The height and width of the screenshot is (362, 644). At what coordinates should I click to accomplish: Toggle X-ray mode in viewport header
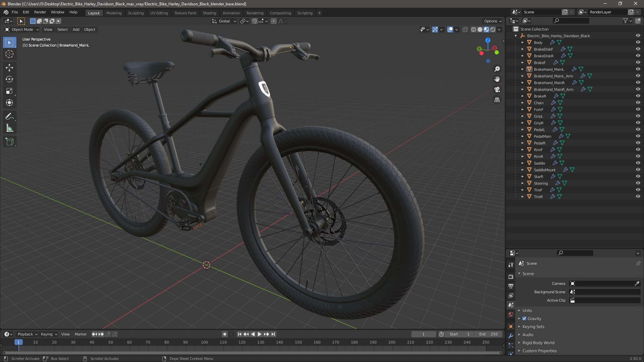pyautogui.click(x=465, y=29)
